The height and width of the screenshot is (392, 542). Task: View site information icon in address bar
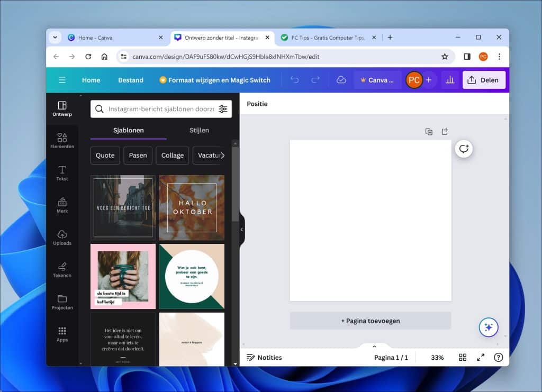(123, 57)
